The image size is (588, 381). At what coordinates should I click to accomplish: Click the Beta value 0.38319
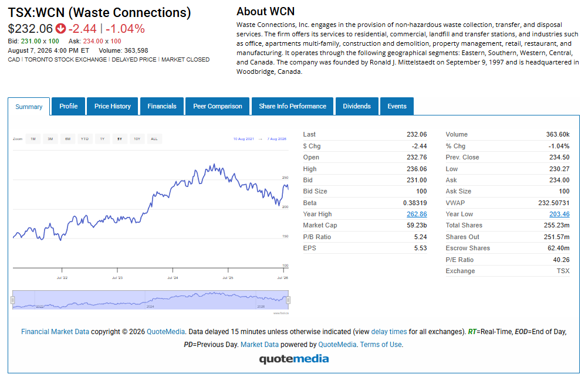coord(415,203)
